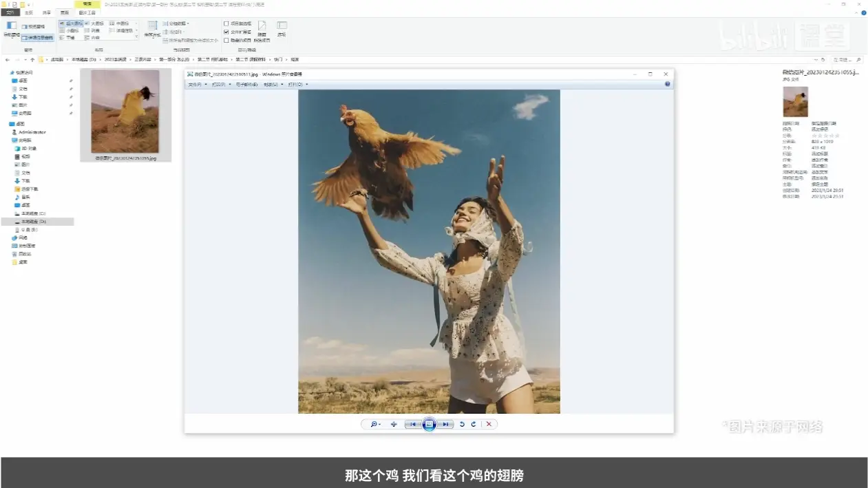Click the actual size button in photo viewer
The image size is (868, 488).
pyautogui.click(x=394, y=425)
